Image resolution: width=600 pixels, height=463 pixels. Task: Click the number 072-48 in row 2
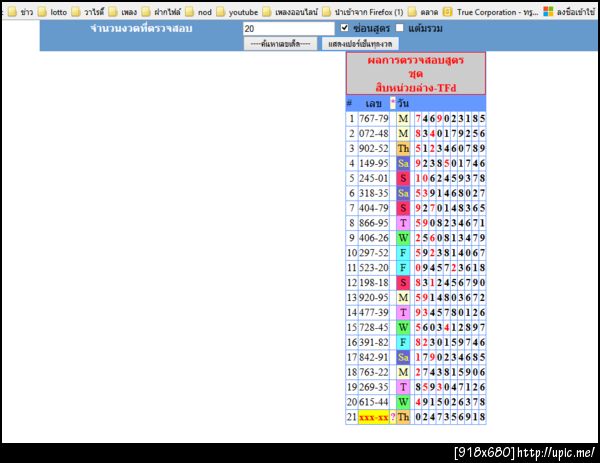[x=374, y=134]
